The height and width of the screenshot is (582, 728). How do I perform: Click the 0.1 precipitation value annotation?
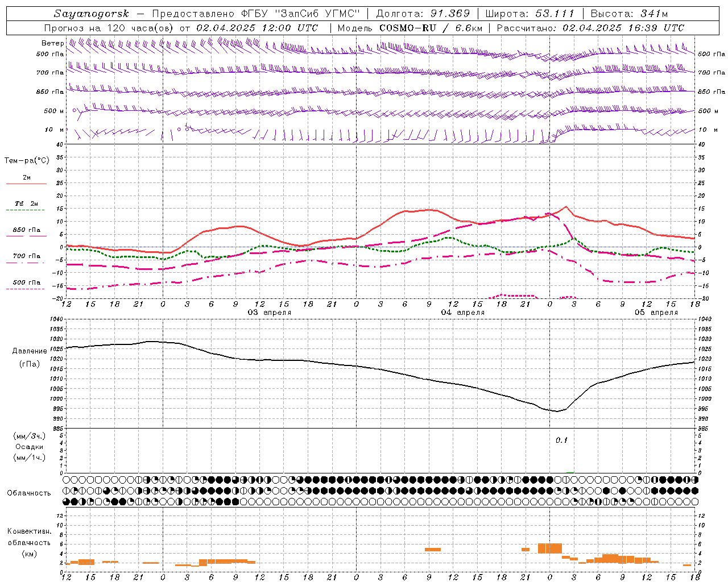561,440
